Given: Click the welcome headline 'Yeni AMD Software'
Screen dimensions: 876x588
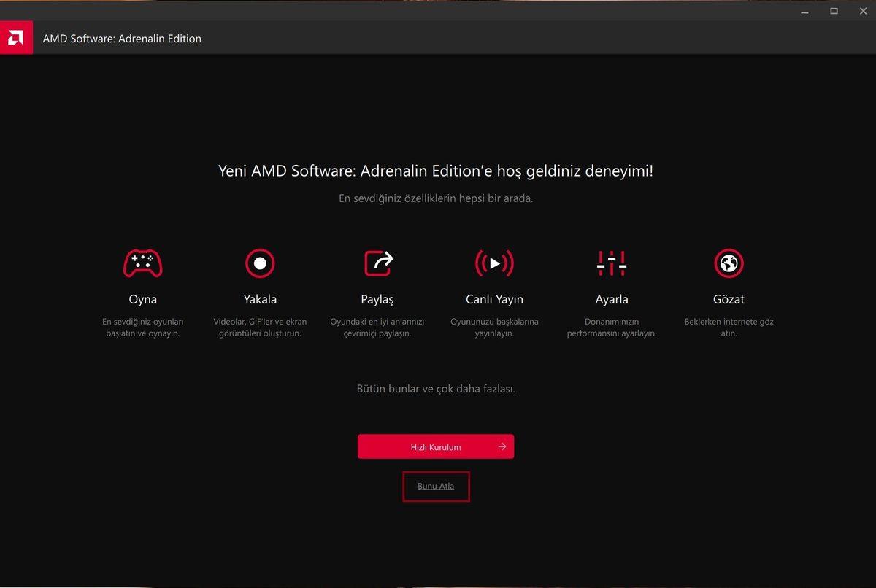Looking at the screenshot, I should (x=436, y=171).
